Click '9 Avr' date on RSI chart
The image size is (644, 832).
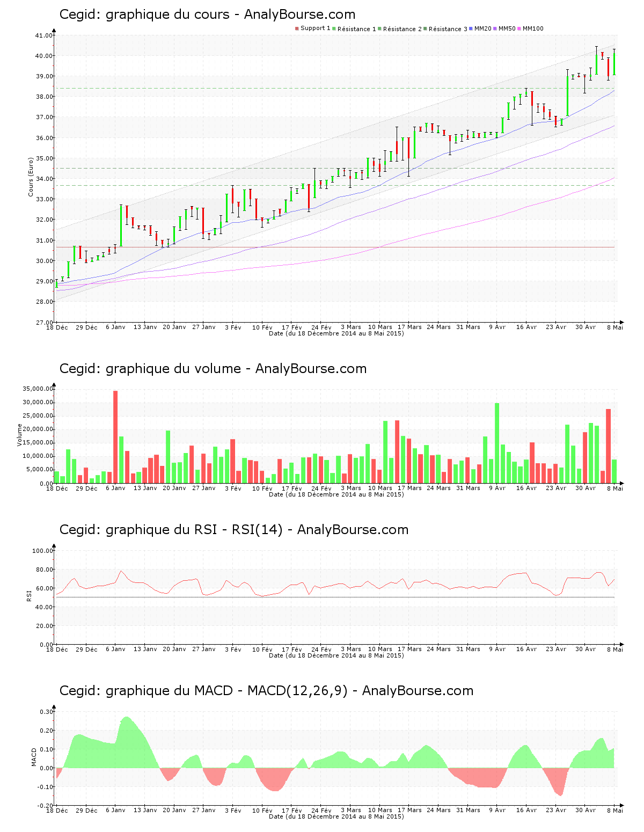tap(497, 649)
